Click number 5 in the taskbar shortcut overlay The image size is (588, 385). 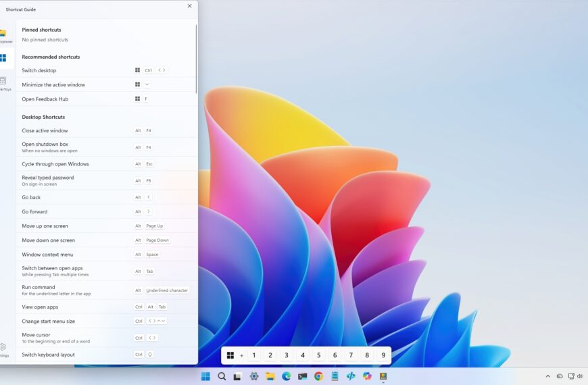tap(319, 355)
